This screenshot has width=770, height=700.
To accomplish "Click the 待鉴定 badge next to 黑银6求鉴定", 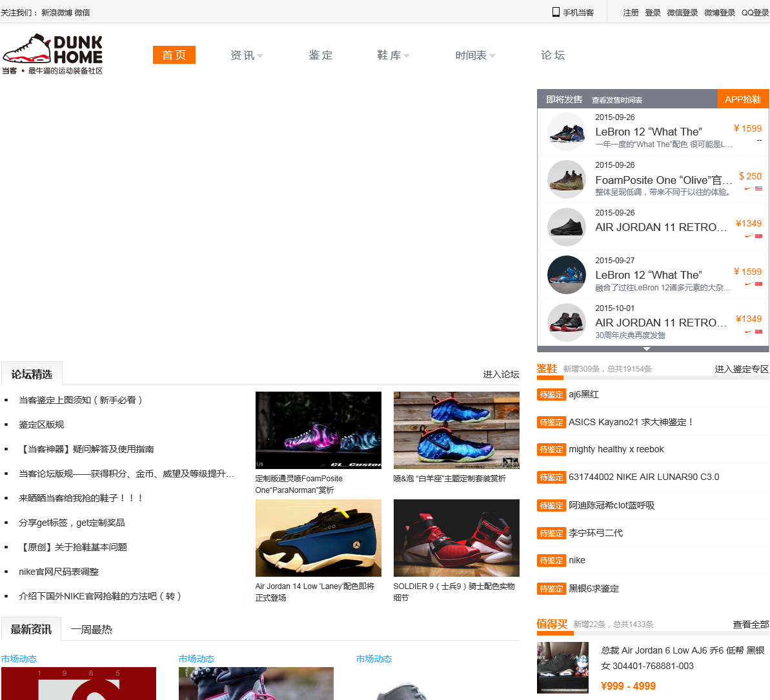I will tap(551, 589).
